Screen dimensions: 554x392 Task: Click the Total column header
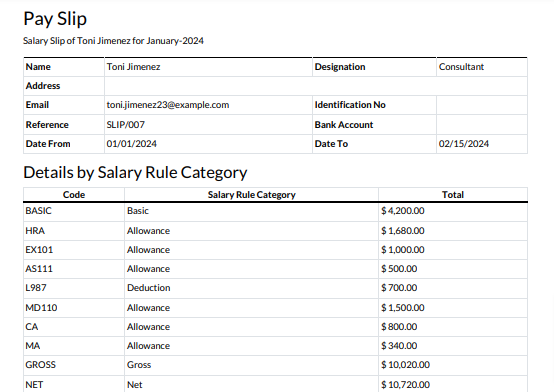[x=453, y=195]
